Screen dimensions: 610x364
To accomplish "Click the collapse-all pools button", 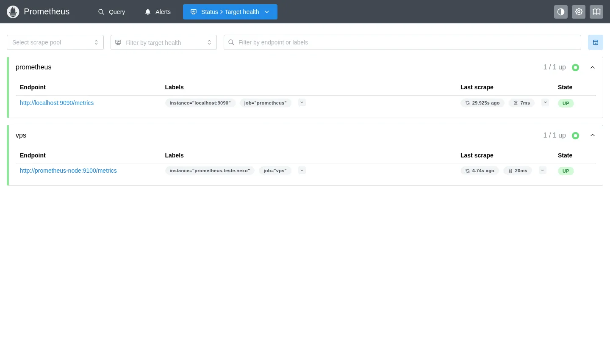I will click(x=596, y=42).
